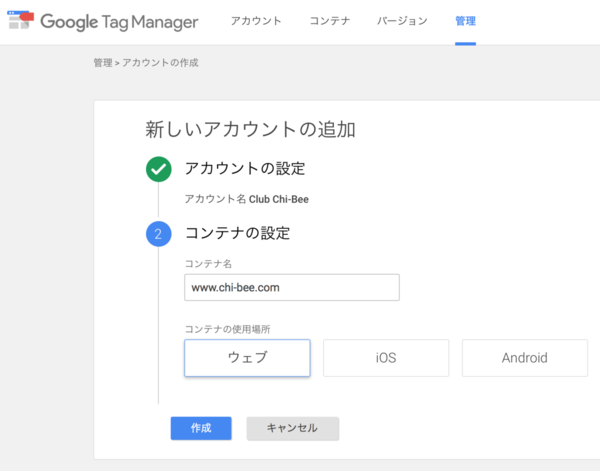The image size is (600, 471).
Task: Click the コンテナの設定 step heading
Action: (x=237, y=233)
